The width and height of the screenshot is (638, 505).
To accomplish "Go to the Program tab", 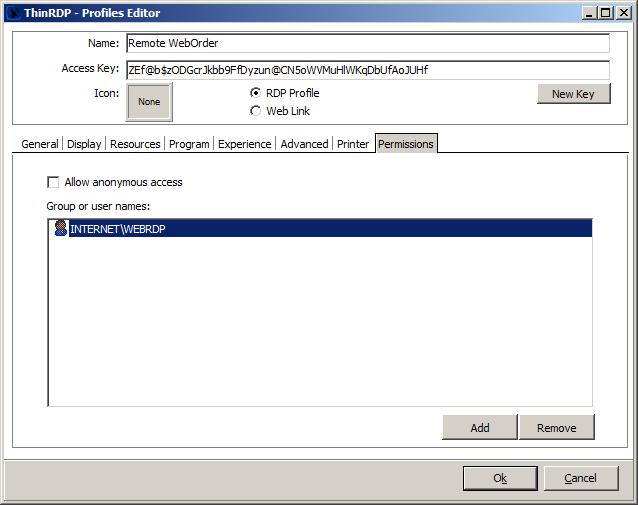I will point(189,144).
